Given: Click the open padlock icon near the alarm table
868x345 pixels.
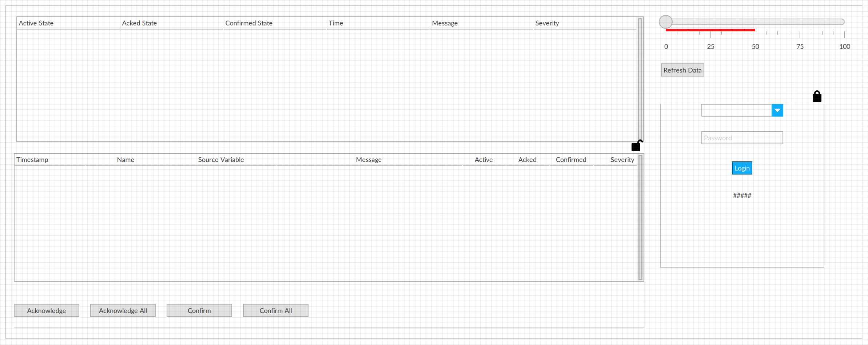Looking at the screenshot, I should 636,146.
